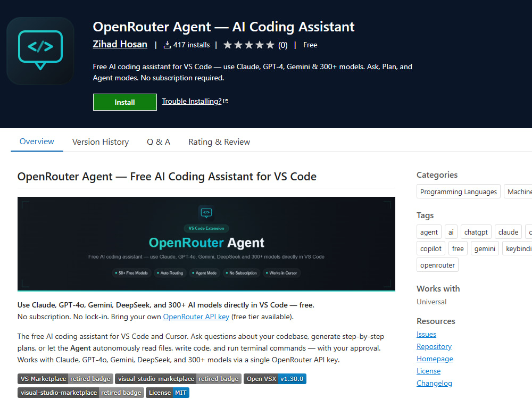
Task: Open the Trouble Installing? link
Action: [192, 101]
